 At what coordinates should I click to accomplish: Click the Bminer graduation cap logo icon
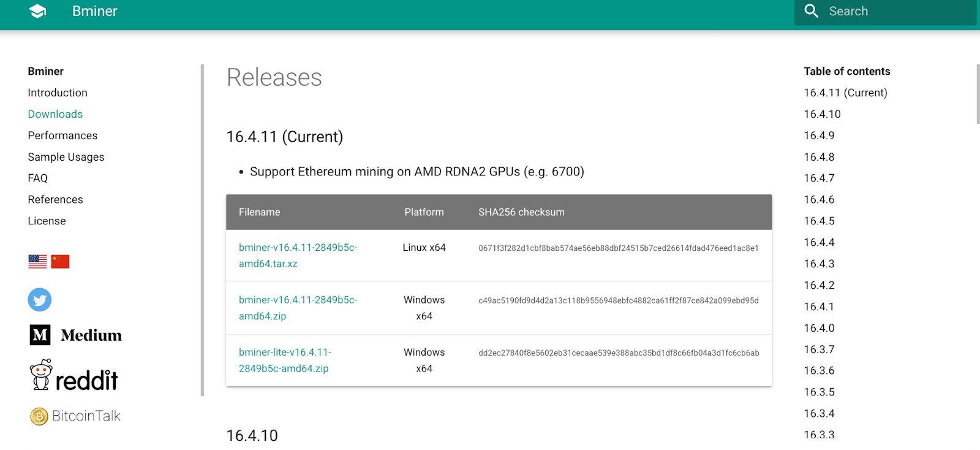point(38,11)
